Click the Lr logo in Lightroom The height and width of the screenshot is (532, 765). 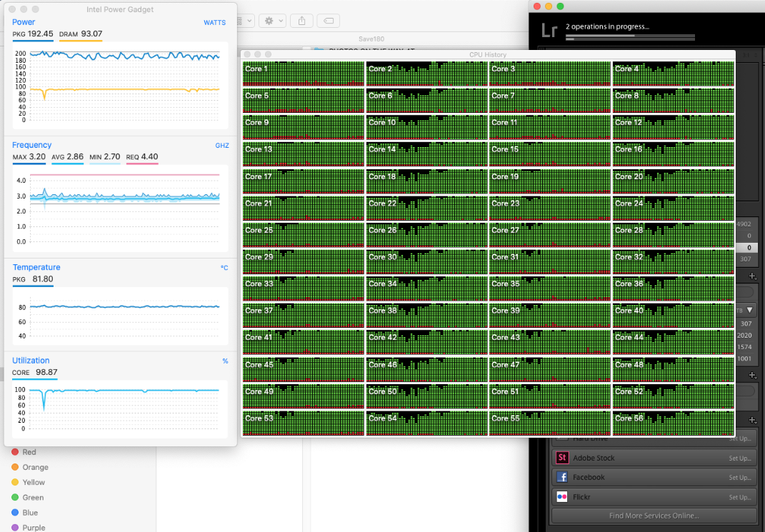pyautogui.click(x=549, y=30)
